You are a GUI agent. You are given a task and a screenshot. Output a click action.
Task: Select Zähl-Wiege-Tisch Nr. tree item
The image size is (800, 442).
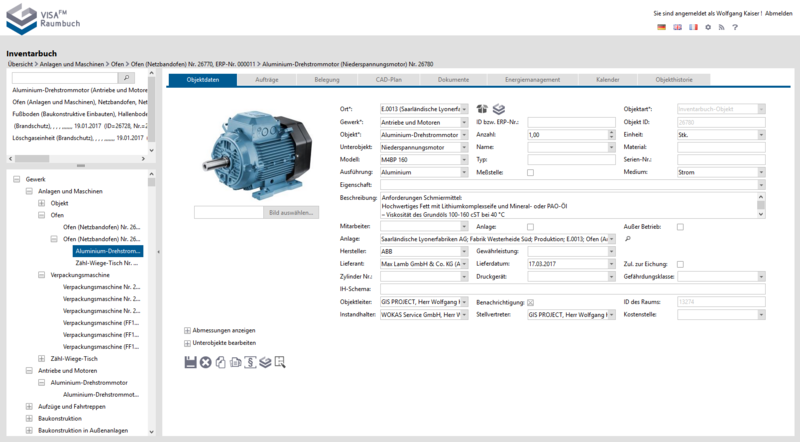click(107, 263)
